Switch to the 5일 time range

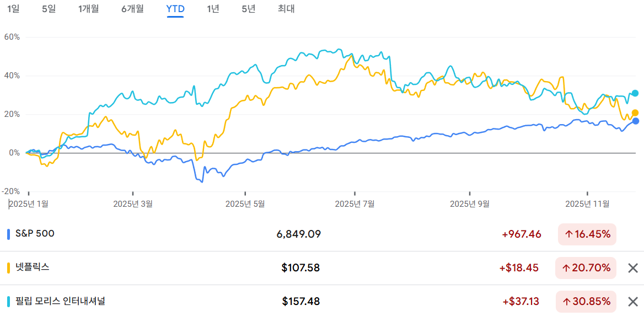point(49,9)
